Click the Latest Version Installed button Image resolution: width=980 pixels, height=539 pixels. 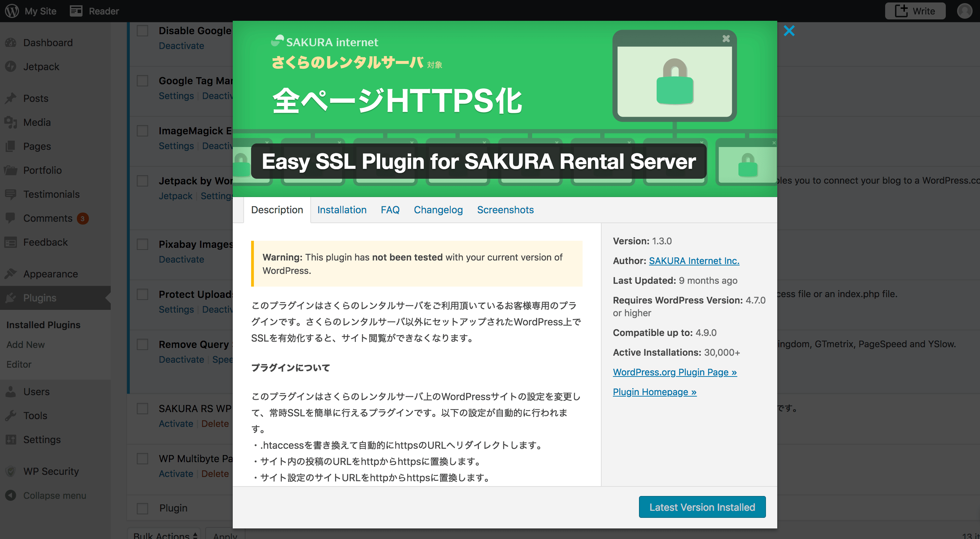[702, 507]
